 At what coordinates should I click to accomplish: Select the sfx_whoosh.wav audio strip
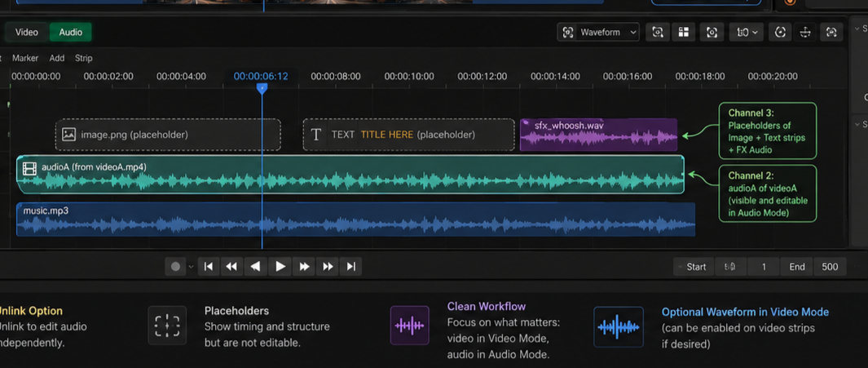click(598, 135)
